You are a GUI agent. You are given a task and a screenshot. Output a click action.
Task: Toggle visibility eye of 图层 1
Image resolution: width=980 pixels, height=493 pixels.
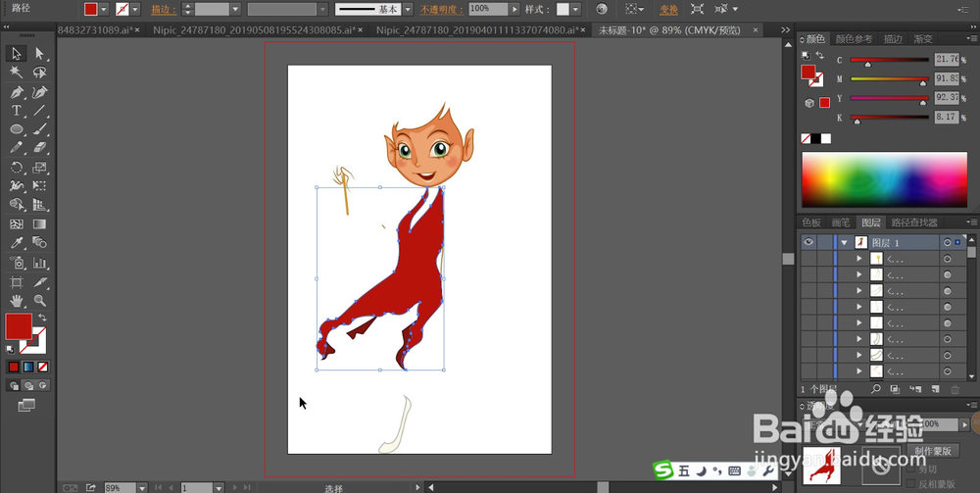(808, 242)
